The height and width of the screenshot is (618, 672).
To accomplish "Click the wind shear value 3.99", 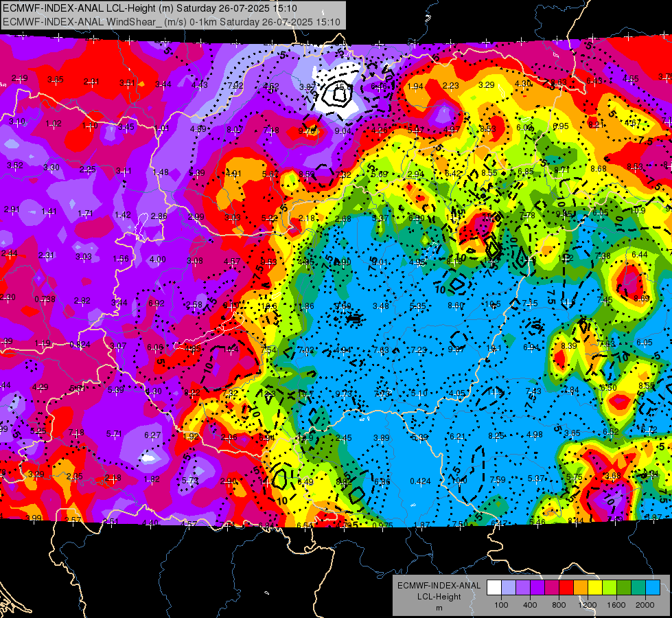I will tap(34, 518).
